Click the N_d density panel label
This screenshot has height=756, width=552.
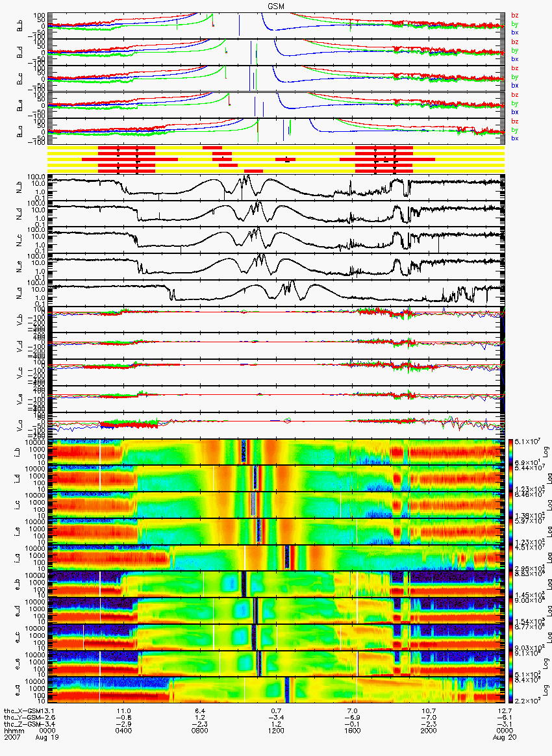[20, 214]
